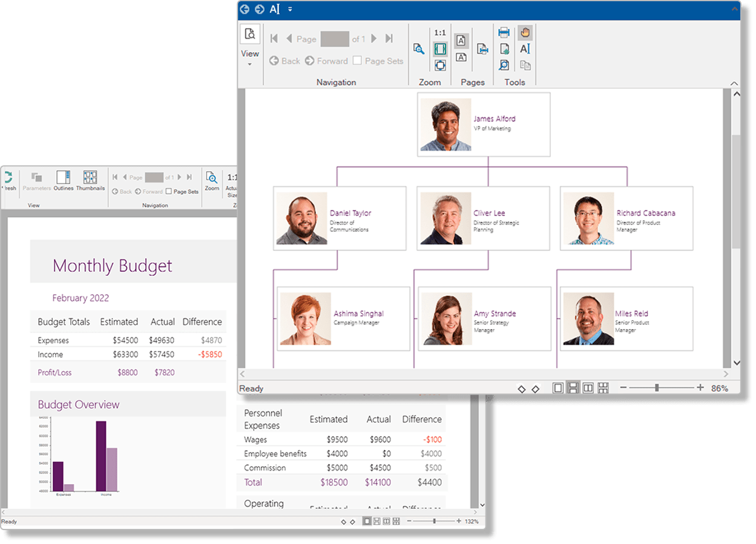Print the org chart document
Screen dimensions: 756x544
pos(504,32)
